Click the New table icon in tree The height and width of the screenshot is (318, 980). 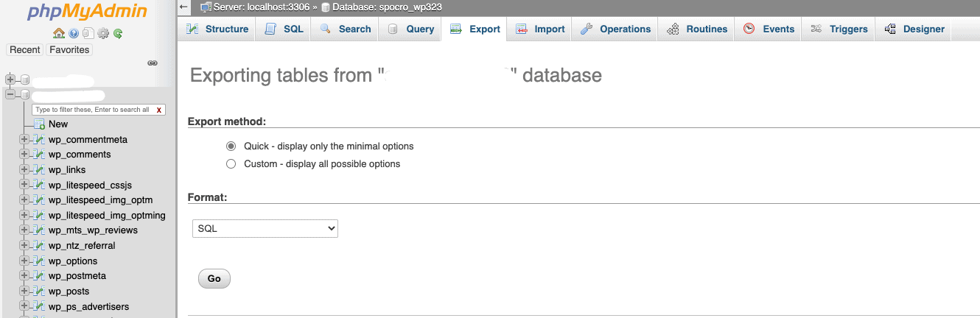pyautogui.click(x=39, y=124)
